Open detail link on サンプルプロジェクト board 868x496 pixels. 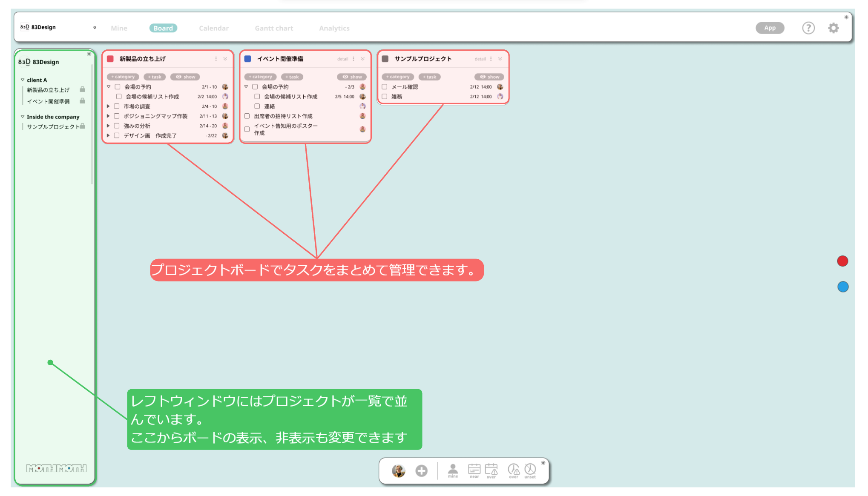click(480, 59)
